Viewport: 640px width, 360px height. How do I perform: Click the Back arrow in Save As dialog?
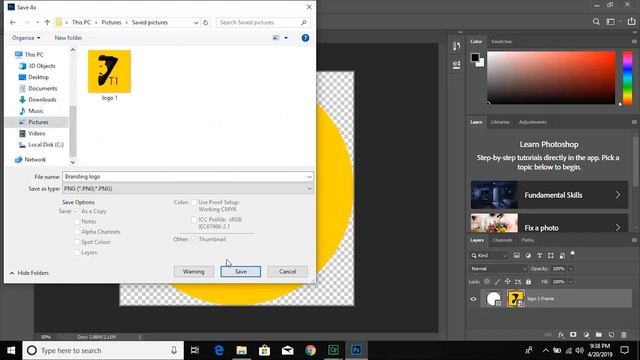(13, 22)
